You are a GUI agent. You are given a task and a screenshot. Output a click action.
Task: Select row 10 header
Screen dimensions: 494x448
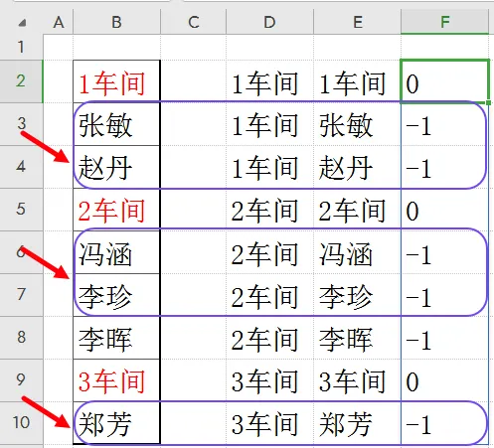click(21, 423)
